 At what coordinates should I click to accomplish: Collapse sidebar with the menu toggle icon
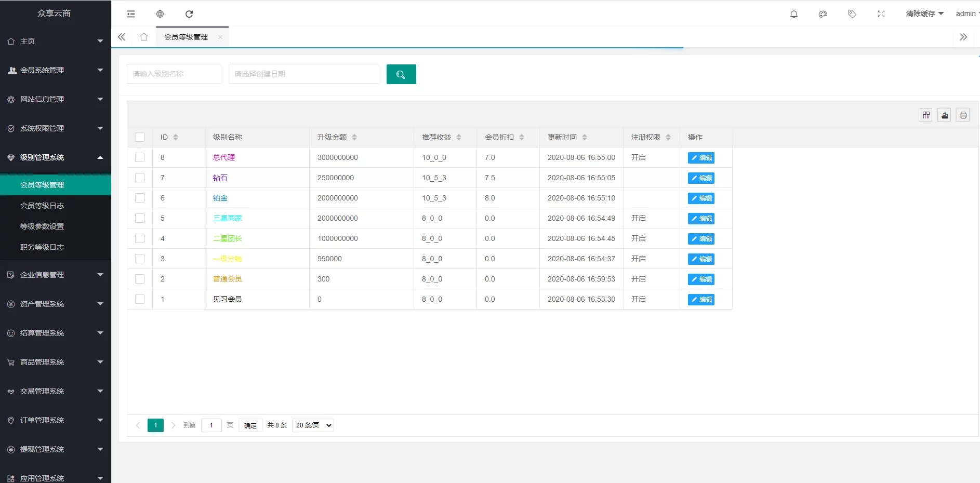(131, 14)
